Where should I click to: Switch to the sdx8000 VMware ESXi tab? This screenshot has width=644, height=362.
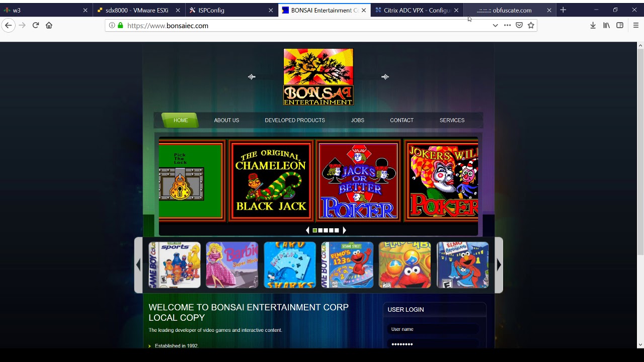click(139, 10)
